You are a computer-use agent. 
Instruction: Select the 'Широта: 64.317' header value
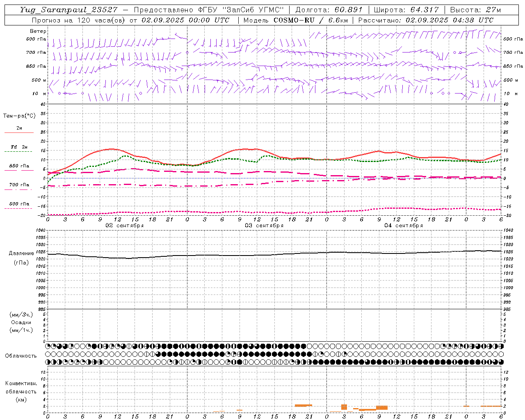tap(406, 10)
